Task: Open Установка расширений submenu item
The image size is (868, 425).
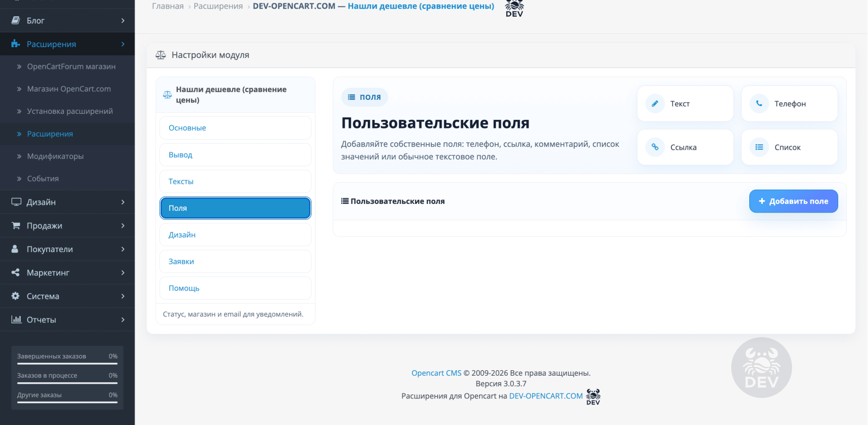Action: coord(67,111)
